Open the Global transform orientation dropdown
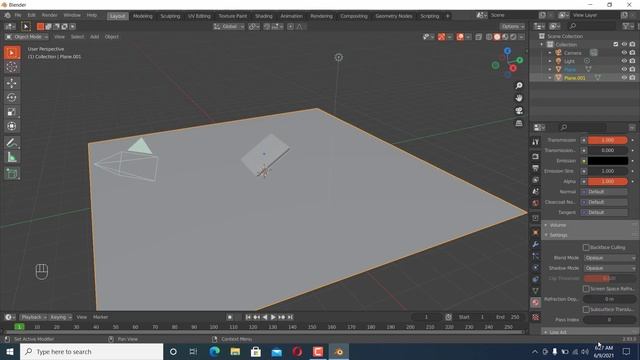The width and height of the screenshot is (640, 360). 229,27
